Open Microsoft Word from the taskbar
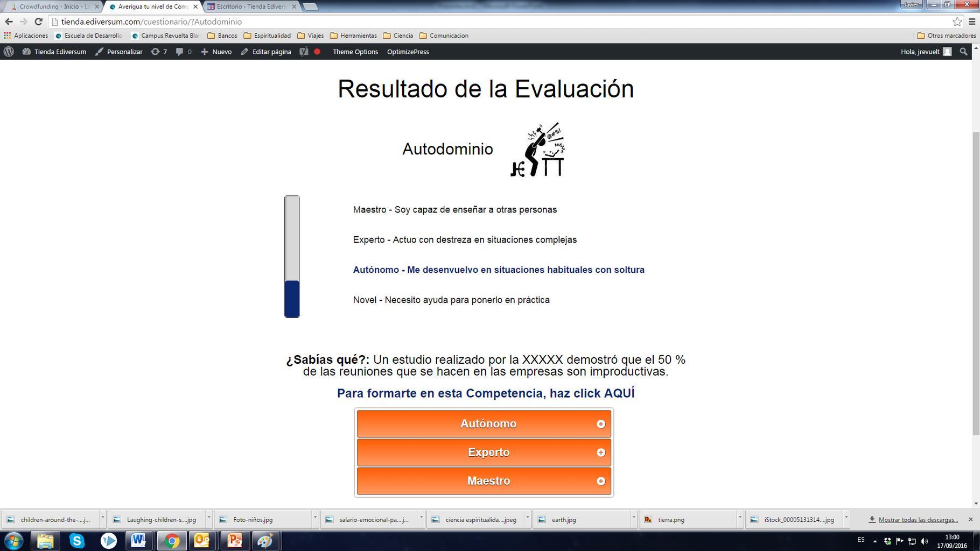Image resolution: width=980 pixels, height=551 pixels. [138, 540]
